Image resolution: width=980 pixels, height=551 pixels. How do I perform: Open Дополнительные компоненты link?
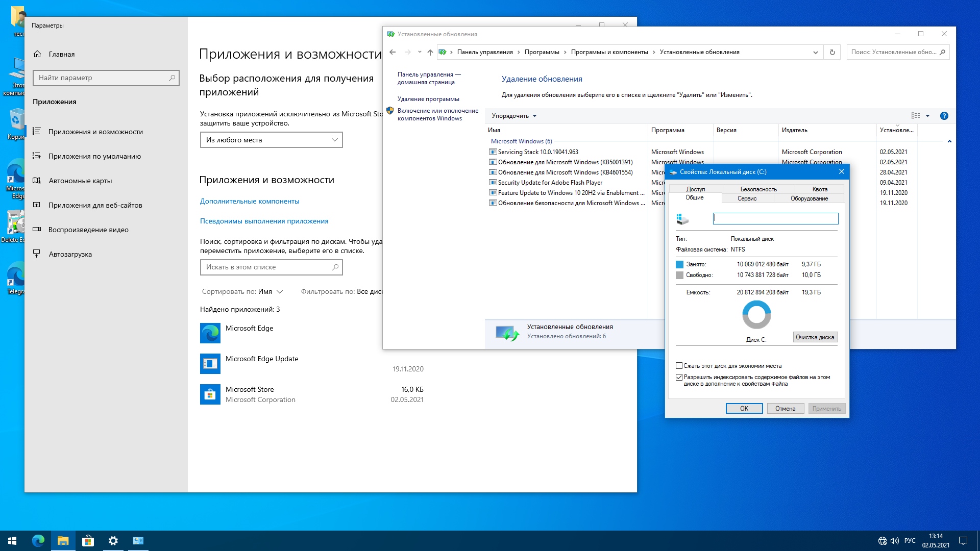(250, 201)
